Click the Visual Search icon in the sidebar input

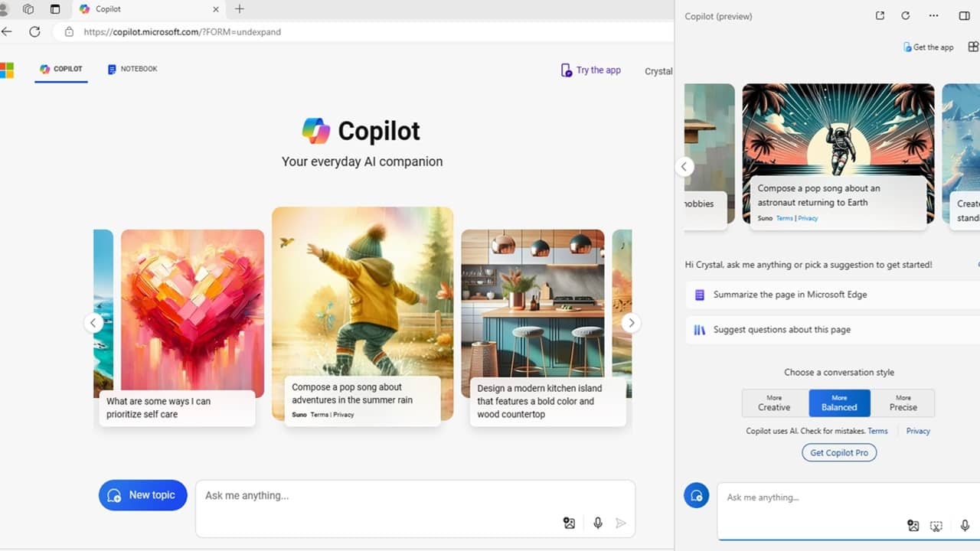[936, 526]
